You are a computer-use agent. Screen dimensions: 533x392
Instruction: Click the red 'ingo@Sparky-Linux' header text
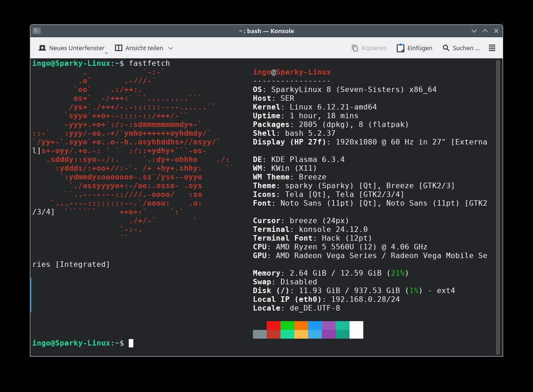pos(292,72)
